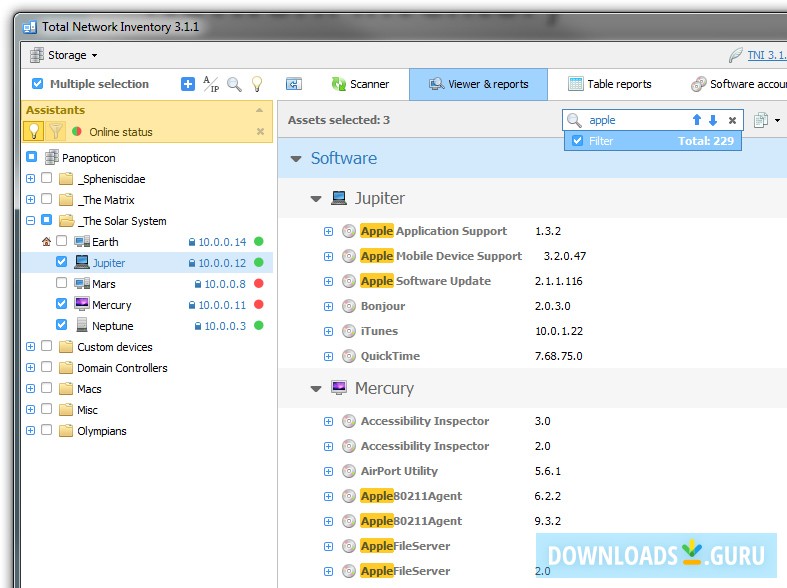787x588 pixels.
Task: Click the blue plus add asset icon
Action: point(188,84)
